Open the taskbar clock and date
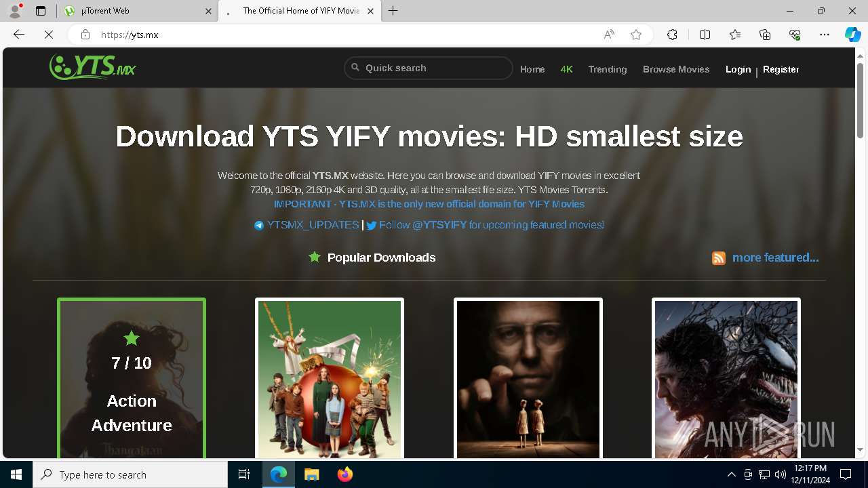This screenshot has height=488, width=868. pos(811,474)
